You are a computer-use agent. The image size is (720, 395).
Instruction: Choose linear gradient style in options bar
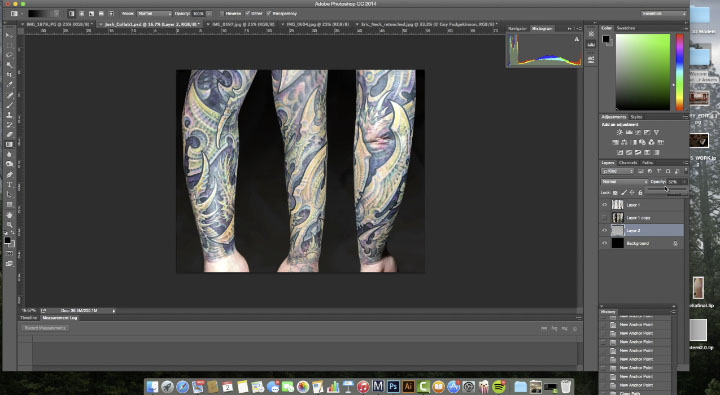pos(72,13)
